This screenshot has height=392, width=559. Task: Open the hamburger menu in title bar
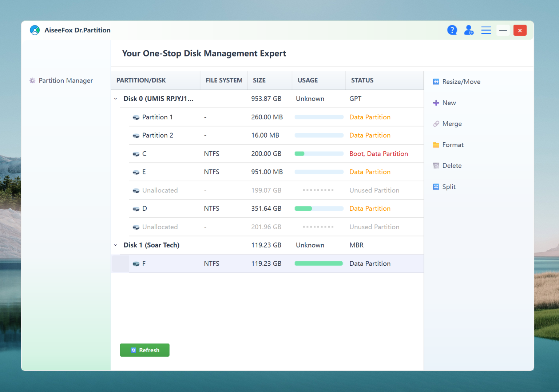(x=486, y=30)
